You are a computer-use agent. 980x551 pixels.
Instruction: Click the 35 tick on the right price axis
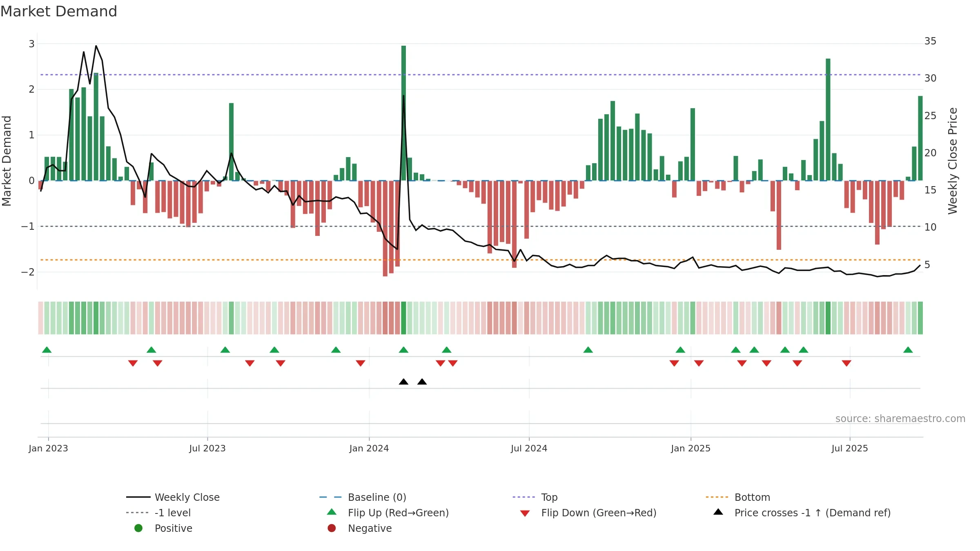point(931,41)
